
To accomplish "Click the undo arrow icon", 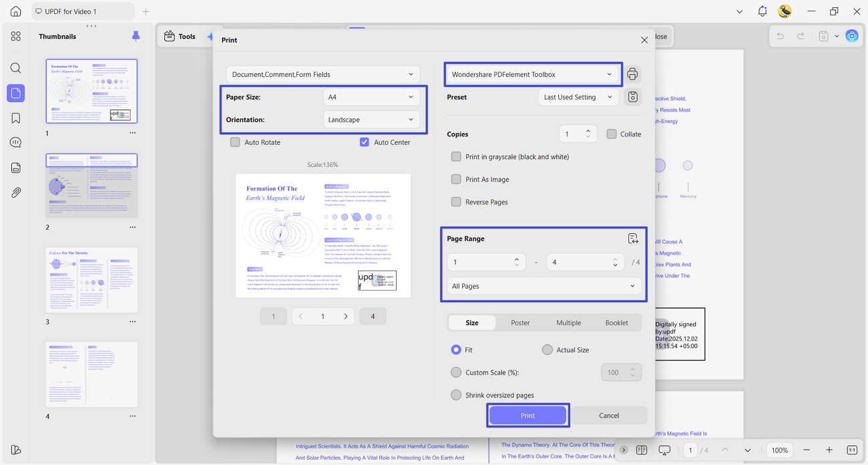I will 780,36.
